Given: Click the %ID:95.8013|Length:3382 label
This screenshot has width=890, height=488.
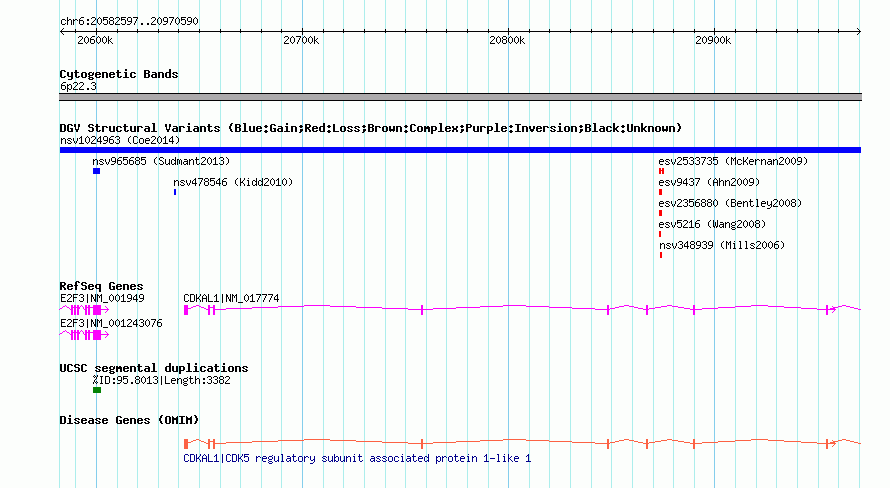Looking at the screenshot, I should tap(162, 380).
